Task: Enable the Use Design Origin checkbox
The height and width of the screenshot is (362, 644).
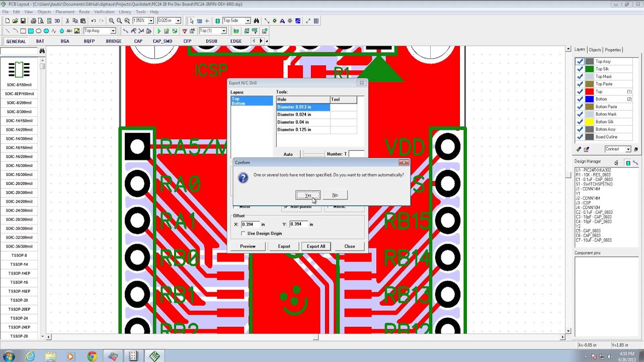Action: 244,233
